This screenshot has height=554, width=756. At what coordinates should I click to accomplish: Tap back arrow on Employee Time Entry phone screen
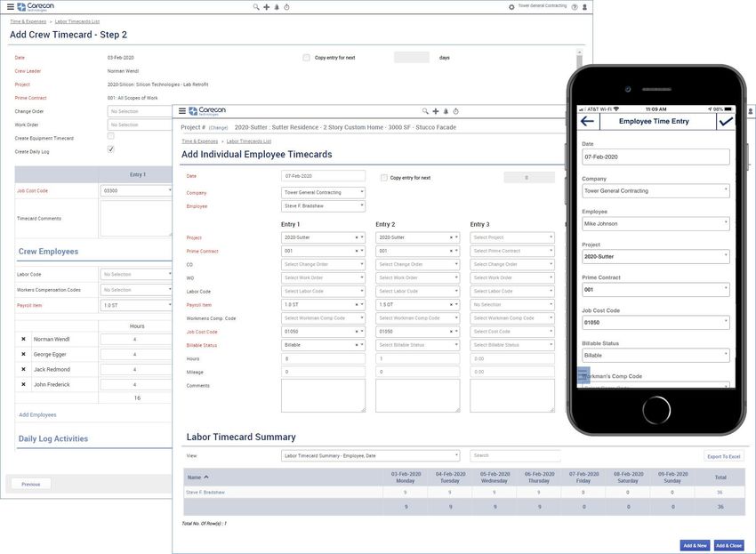point(587,121)
